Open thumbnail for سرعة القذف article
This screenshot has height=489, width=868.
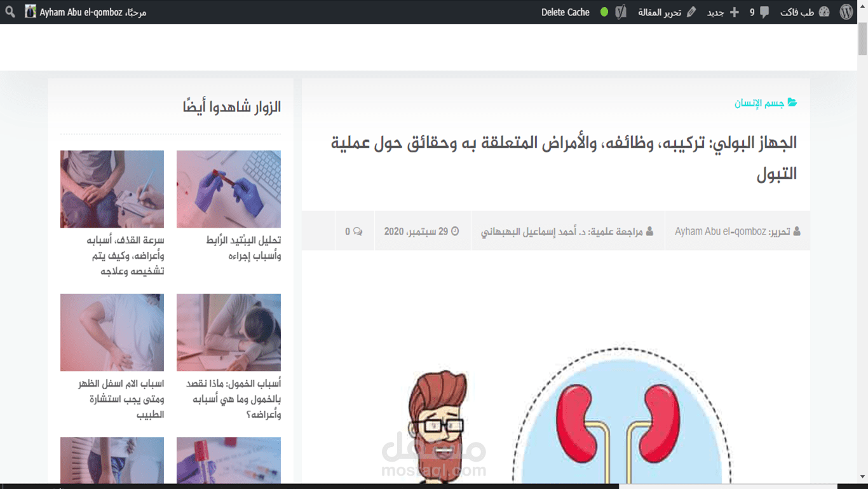112,189
